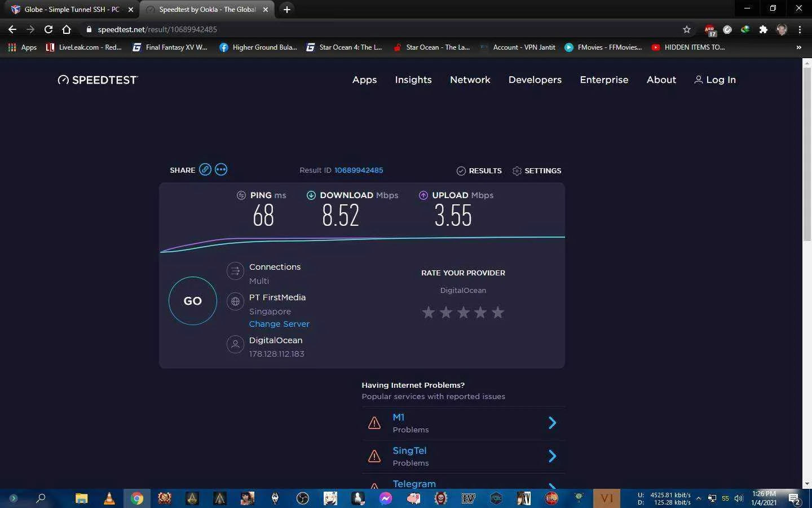Image resolution: width=812 pixels, height=508 pixels.
Task: Open OBS Studio from taskbar
Action: 303,498
